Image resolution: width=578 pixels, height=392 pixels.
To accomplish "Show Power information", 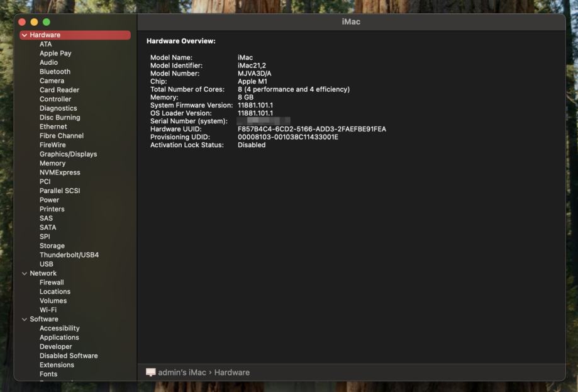I will (x=50, y=200).
